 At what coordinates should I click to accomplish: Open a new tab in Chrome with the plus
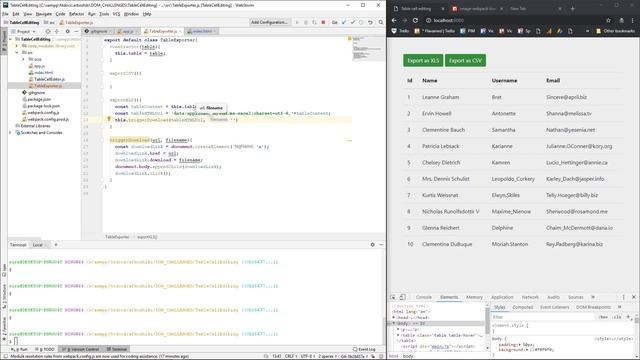tap(572, 8)
